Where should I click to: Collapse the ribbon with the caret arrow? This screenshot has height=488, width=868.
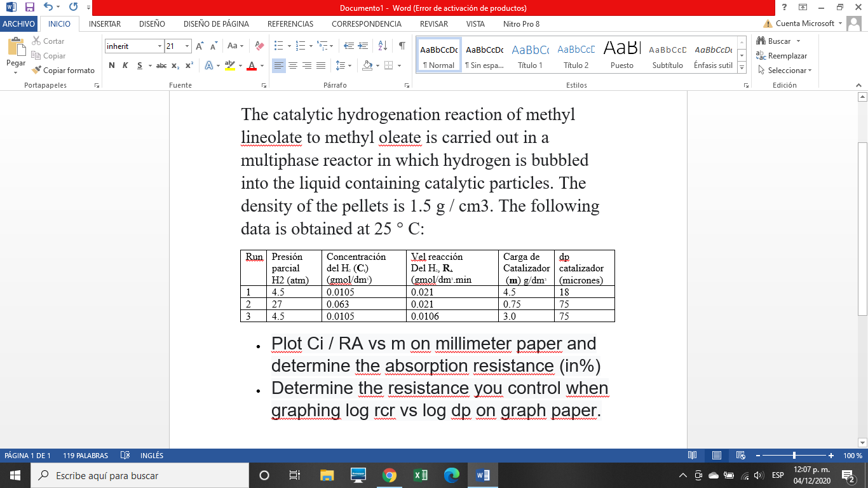(860, 85)
